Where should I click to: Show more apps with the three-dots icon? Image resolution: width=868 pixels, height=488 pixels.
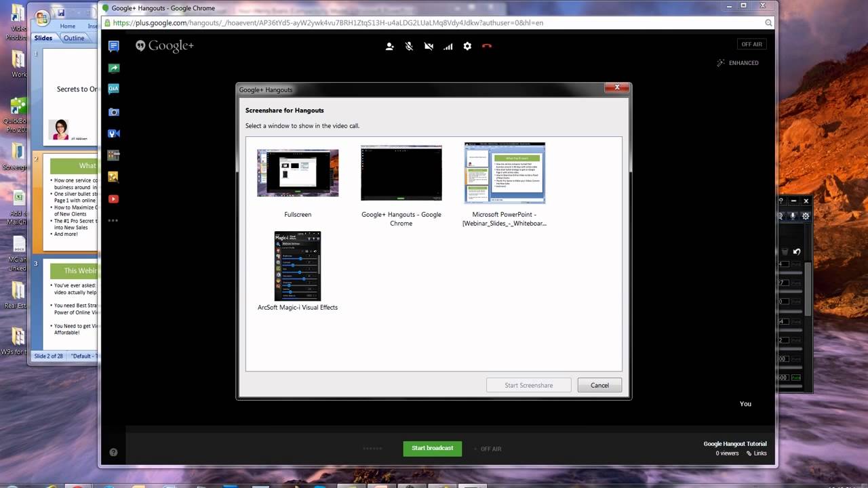pyautogui.click(x=113, y=220)
